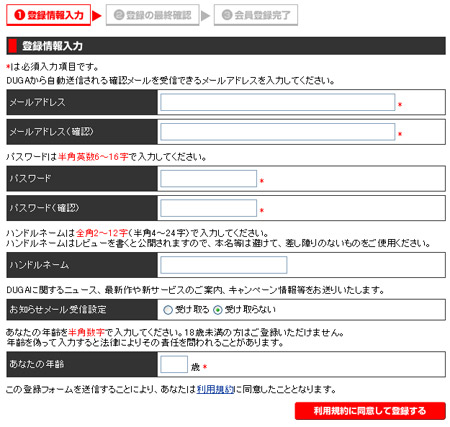Click the red arrow after step 1
The image size is (450, 427).
coord(97,15)
